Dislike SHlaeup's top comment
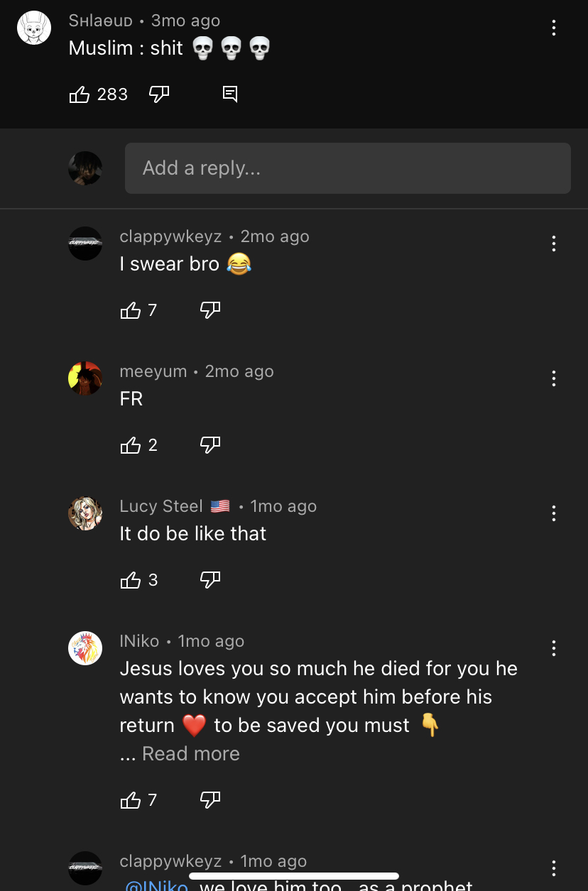Viewport: 588px width, 891px height. 159,94
